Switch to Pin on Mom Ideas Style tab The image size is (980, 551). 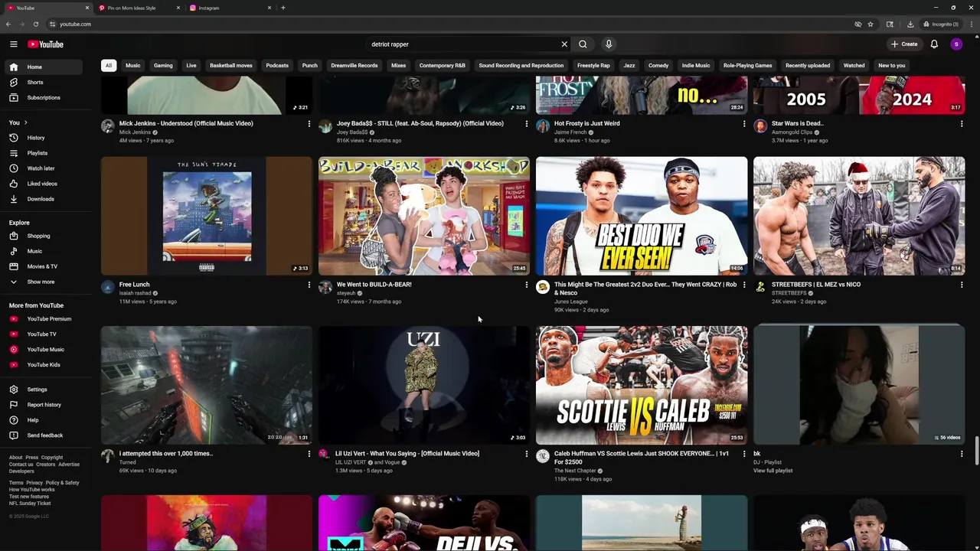point(139,8)
